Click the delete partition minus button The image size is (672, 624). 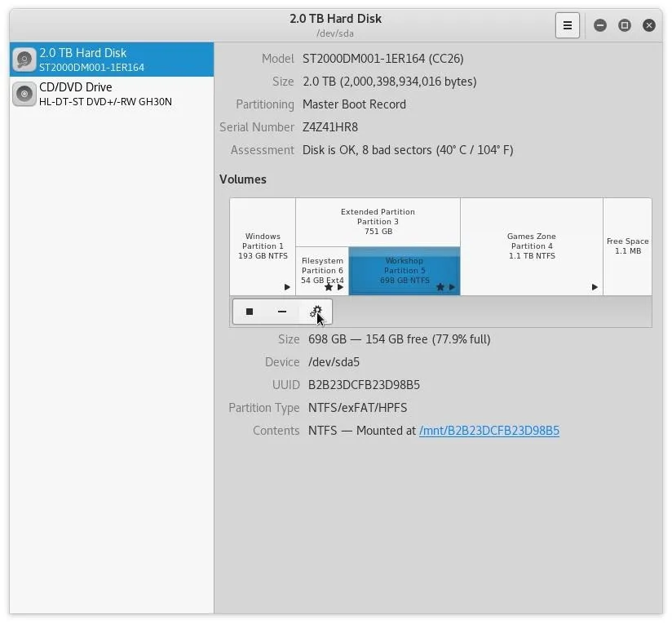point(282,312)
